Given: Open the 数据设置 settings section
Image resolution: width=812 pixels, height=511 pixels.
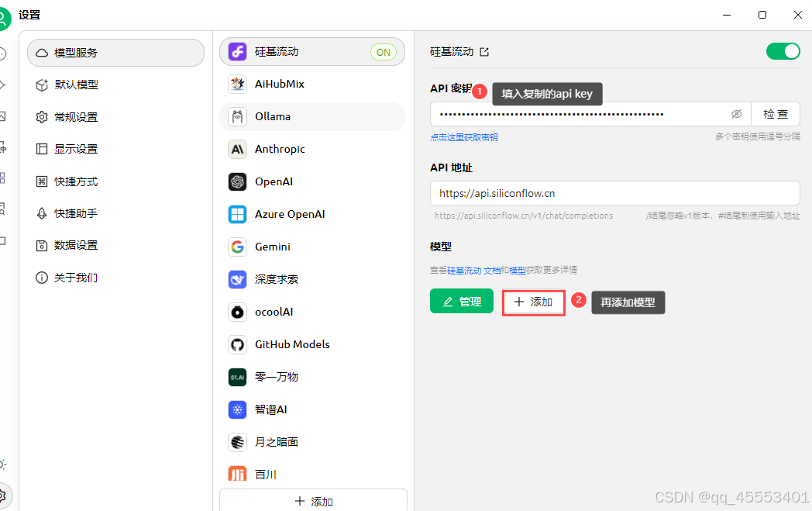Looking at the screenshot, I should coord(116,246).
